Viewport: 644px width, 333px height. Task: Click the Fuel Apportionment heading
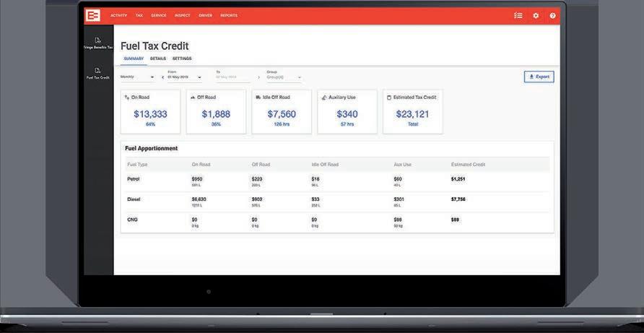[x=152, y=148]
